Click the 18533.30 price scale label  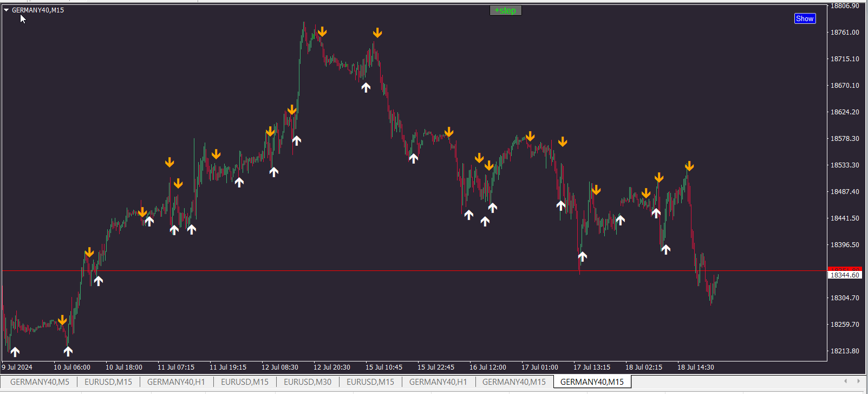pos(845,165)
